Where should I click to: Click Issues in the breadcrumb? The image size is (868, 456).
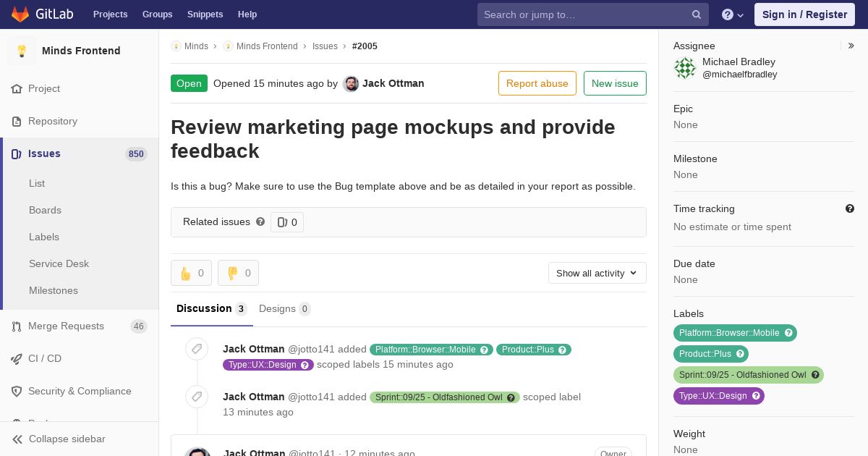pyautogui.click(x=325, y=46)
